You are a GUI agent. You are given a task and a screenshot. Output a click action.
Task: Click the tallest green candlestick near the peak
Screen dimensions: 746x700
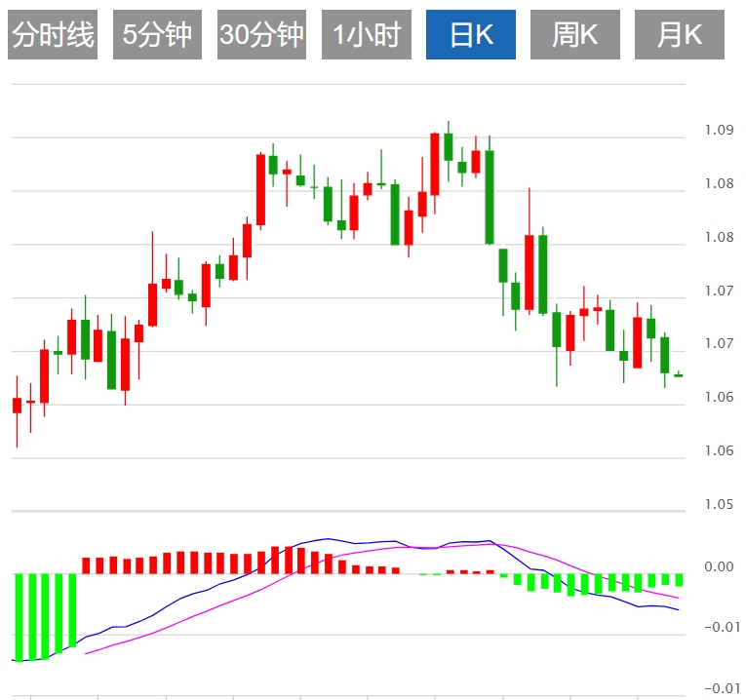[x=490, y=197]
